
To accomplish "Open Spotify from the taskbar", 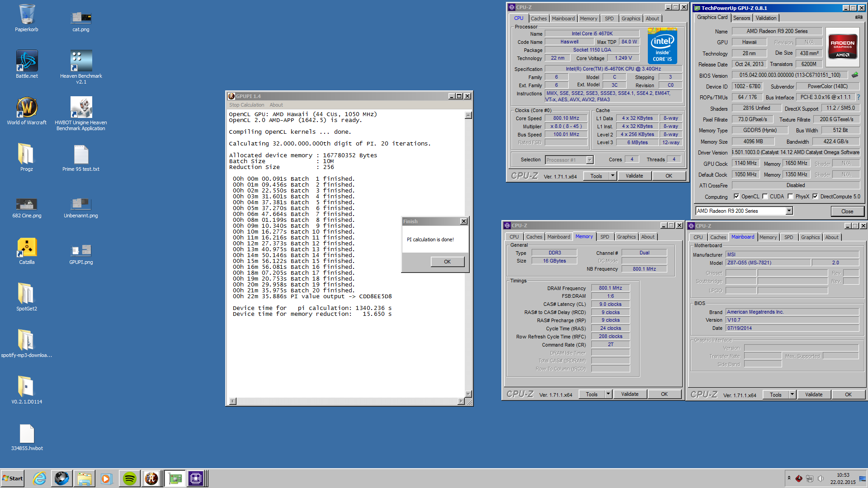I will 130,479.
